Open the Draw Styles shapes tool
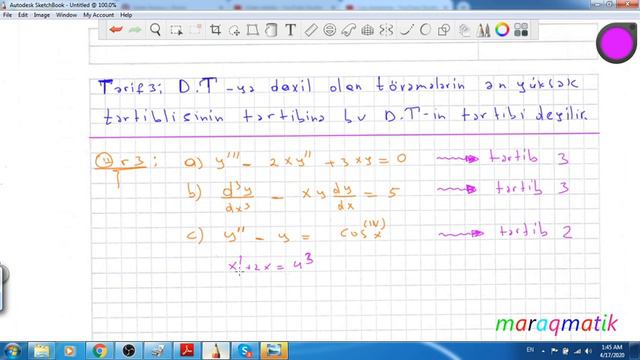This screenshot has height=360, width=640. 444,30
